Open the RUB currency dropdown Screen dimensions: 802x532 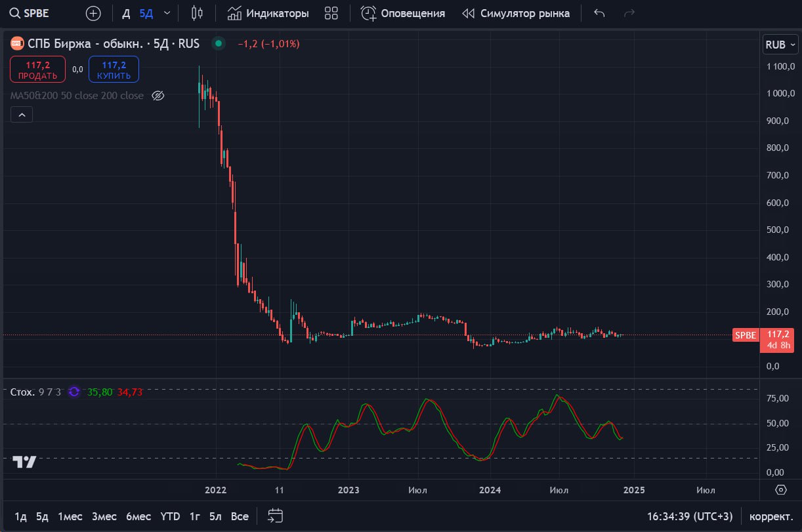coord(780,45)
